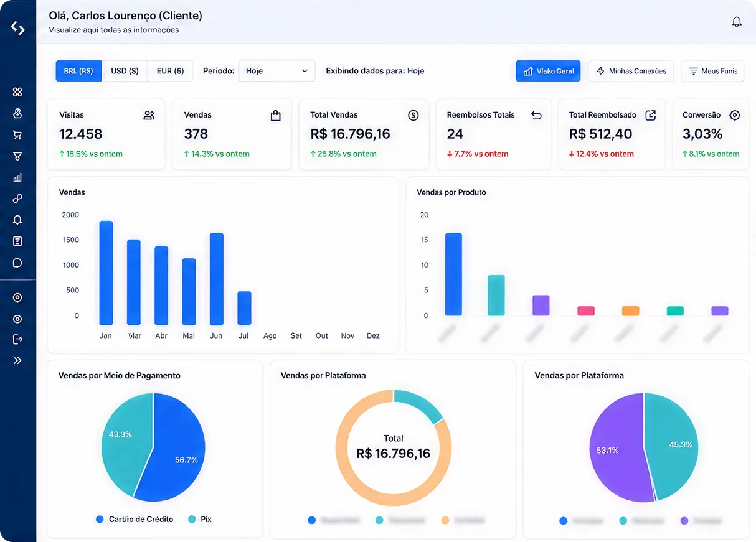The image size is (756, 542).
Task: Open the Período dropdown showing Hoje
Action: tap(276, 71)
